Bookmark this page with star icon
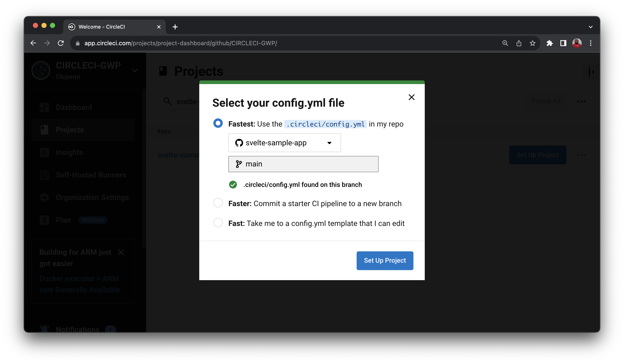Screen dimensions: 624x364 point(532,43)
